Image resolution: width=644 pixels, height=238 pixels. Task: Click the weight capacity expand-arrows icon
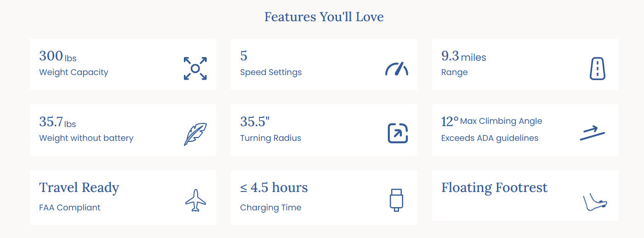coord(195,69)
